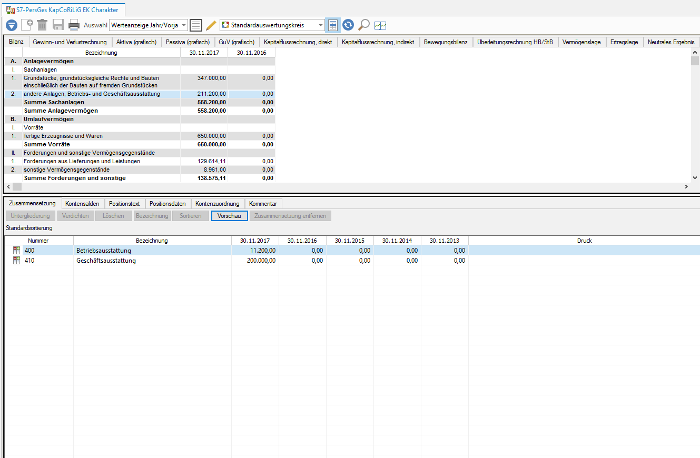Viewport: 700px width, 458px height.
Task: Open the Überleitungsrechnung HB/StB tab
Action: click(x=515, y=42)
